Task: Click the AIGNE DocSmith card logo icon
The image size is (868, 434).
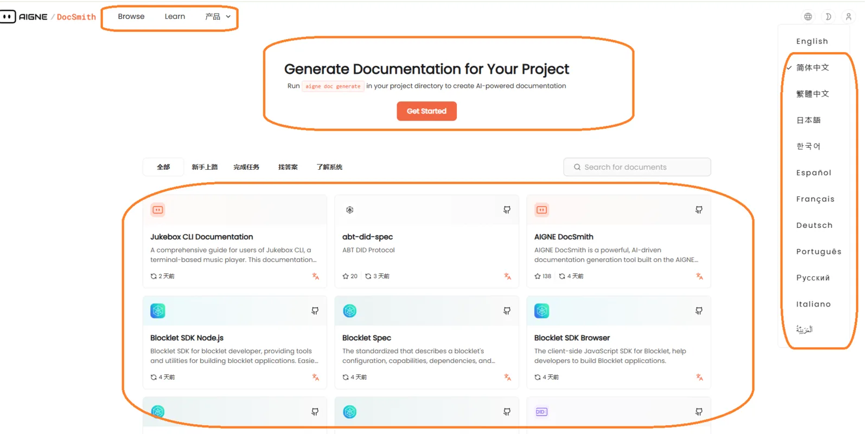Action: [x=541, y=210]
